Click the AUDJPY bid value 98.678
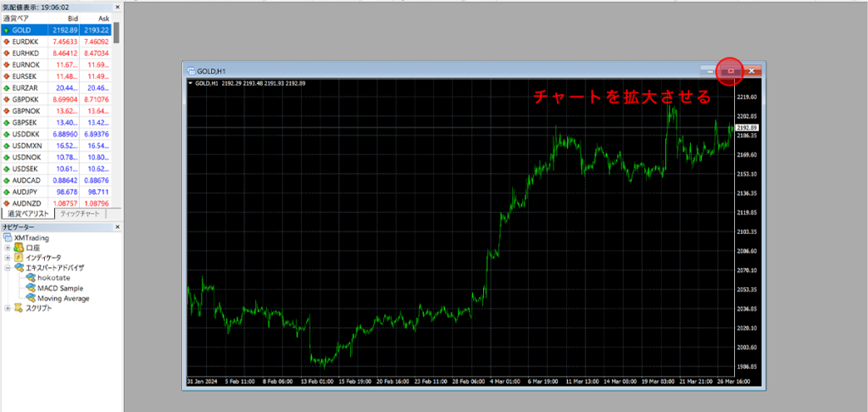The image size is (868, 412). (x=68, y=192)
